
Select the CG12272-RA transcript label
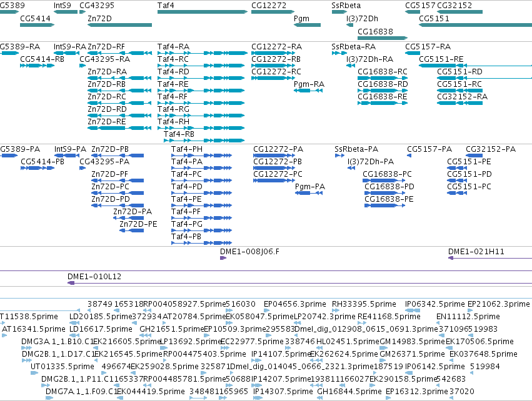tap(276, 47)
